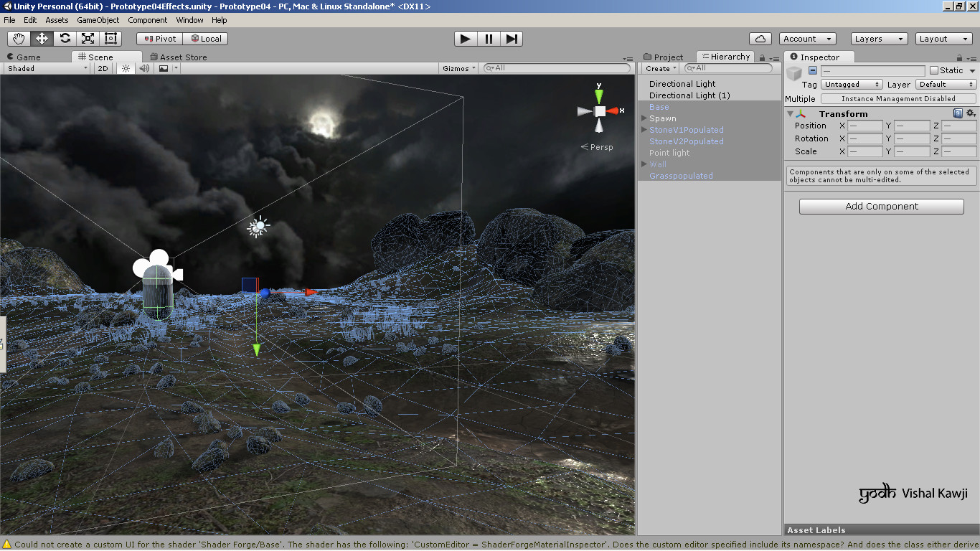This screenshot has width=980, height=551.
Task: Collapse the Transform component
Action: point(791,113)
